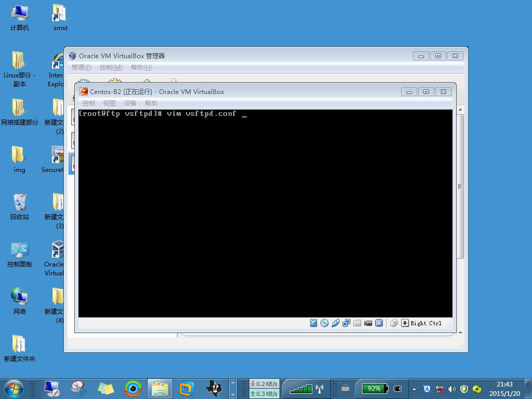Click sticky notes taskbar icon
The image size is (532, 399).
(x=106, y=389)
